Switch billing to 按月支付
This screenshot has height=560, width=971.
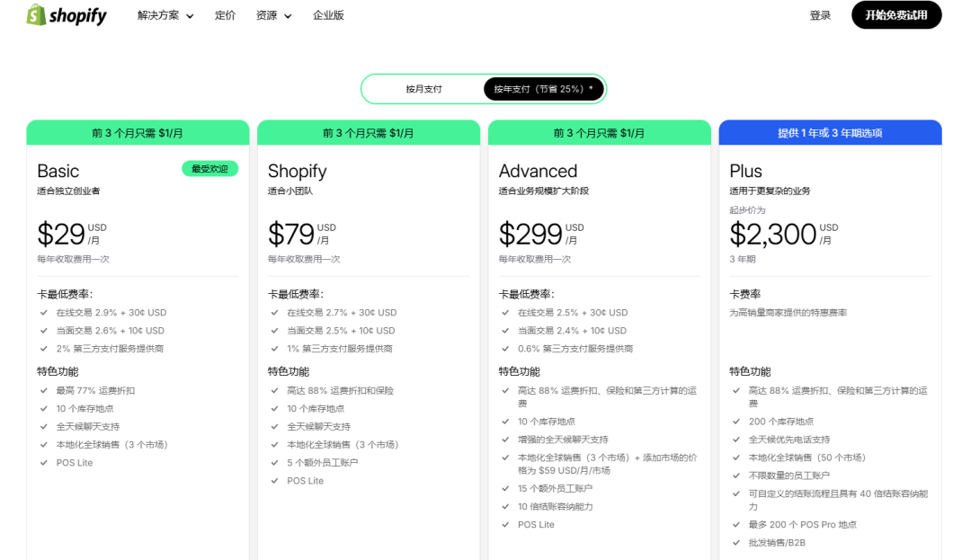click(x=423, y=89)
